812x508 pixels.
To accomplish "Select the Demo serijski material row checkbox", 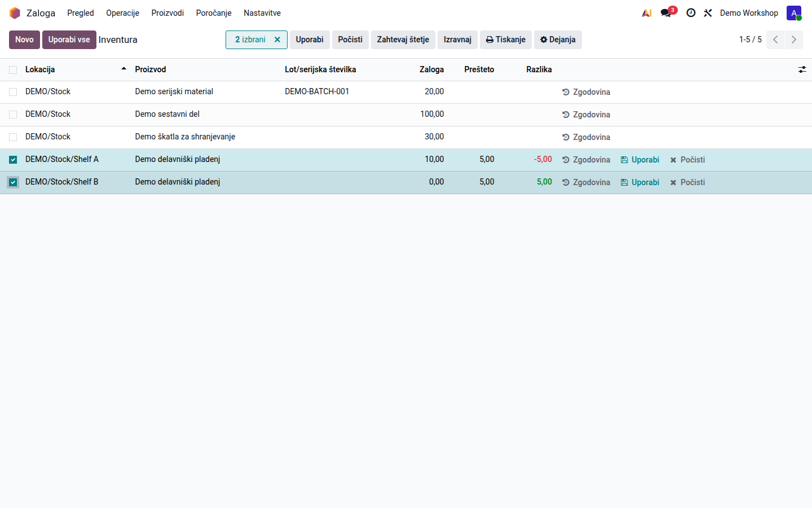I will (x=13, y=92).
